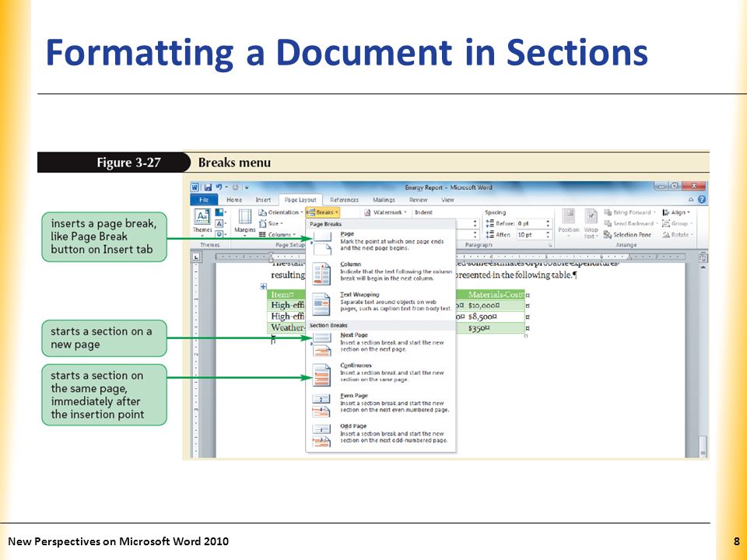Click the vertical scrollbar up arrow

pyautogui.click(x=703, y=267)
